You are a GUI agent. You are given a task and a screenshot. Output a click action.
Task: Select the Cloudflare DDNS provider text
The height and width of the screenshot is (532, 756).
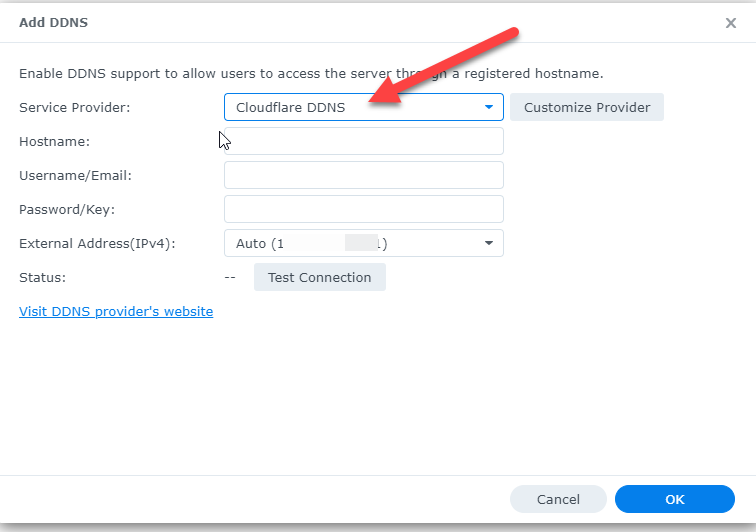pos(290,107)
